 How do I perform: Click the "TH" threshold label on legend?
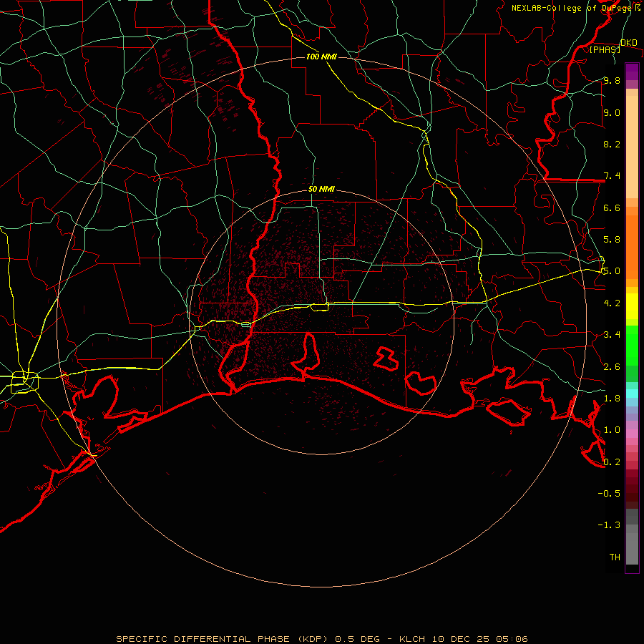coord(615,557)
